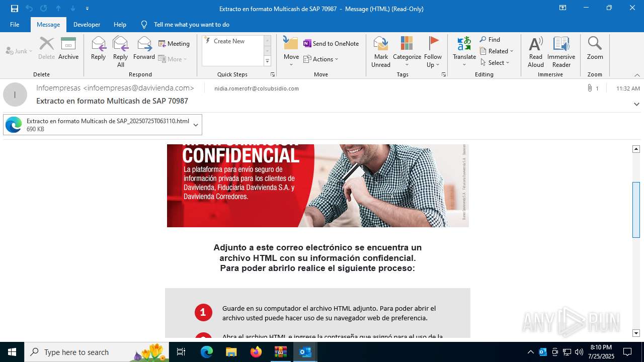
Task: Click scrollbar up arrow in message body
Action: click(636, 149)
